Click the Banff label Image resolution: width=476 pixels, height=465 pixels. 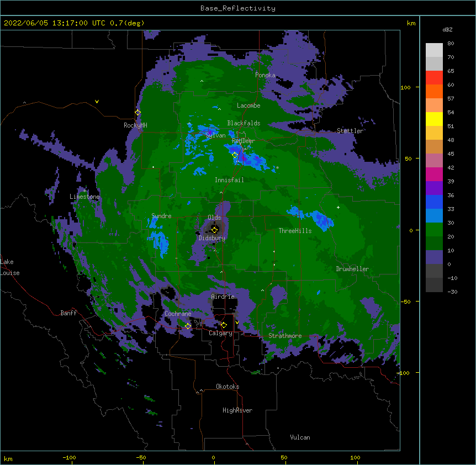pos(68,313)
